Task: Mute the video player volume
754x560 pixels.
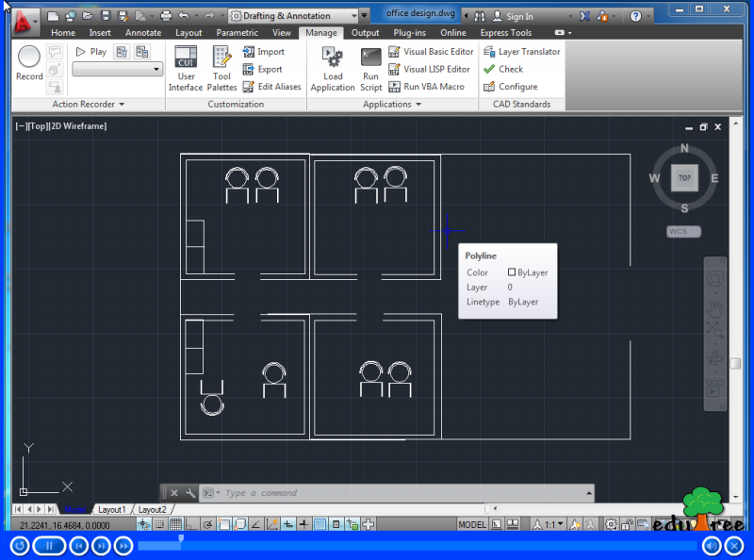Action: (x=712, y=546)
